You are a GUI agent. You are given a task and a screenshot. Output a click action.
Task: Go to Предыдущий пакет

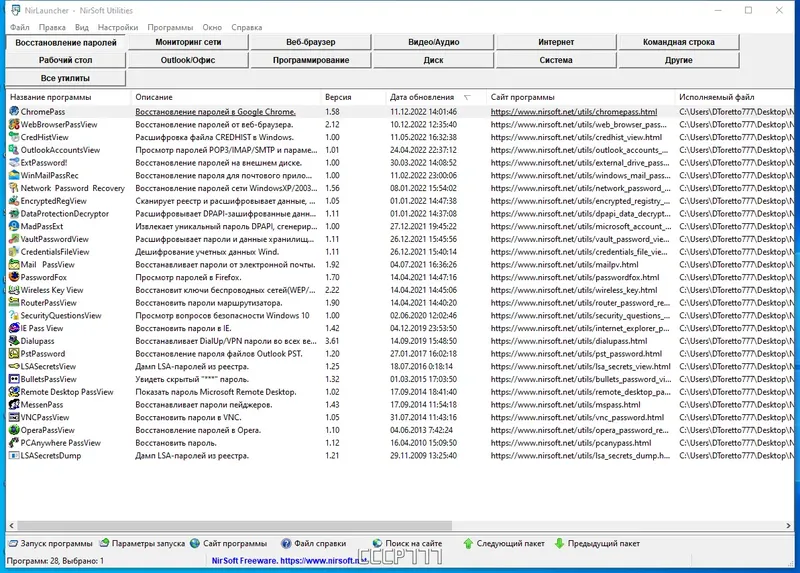tap(597, 543)
